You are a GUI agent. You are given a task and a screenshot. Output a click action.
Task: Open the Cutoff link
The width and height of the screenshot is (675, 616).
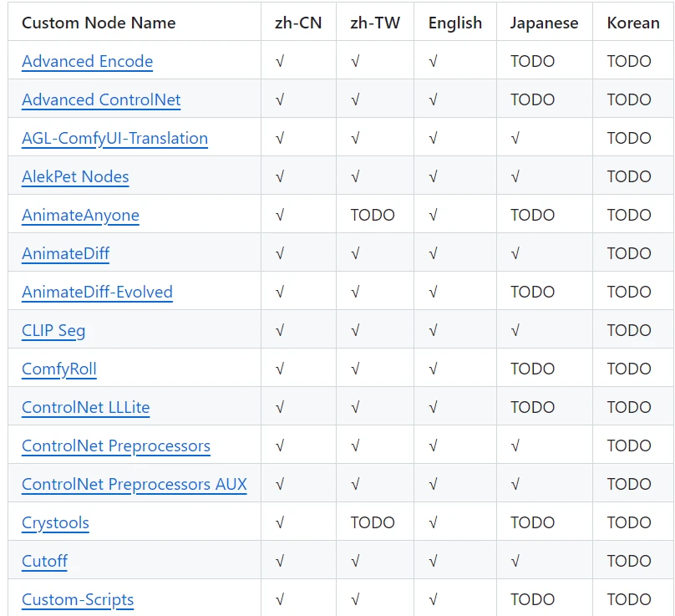[x=44, y=561]
